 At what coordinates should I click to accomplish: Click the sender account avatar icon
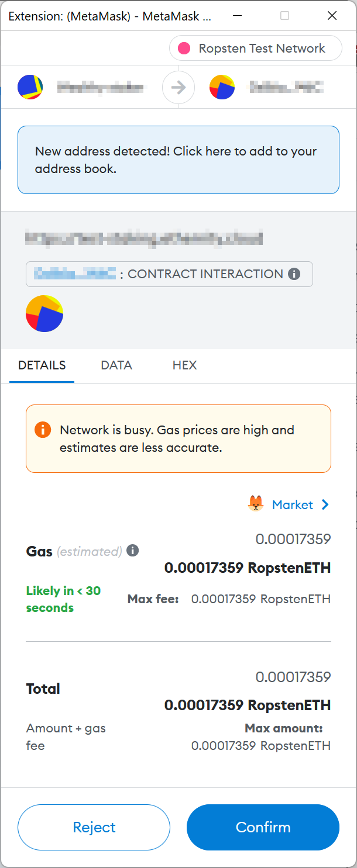(x=30, y=88)
